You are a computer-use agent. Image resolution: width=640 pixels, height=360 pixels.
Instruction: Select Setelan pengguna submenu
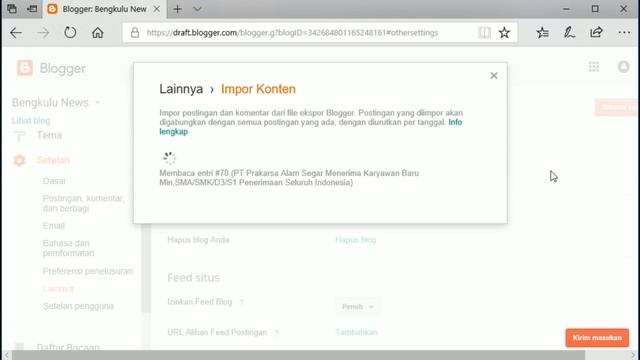tap(78, 306)
